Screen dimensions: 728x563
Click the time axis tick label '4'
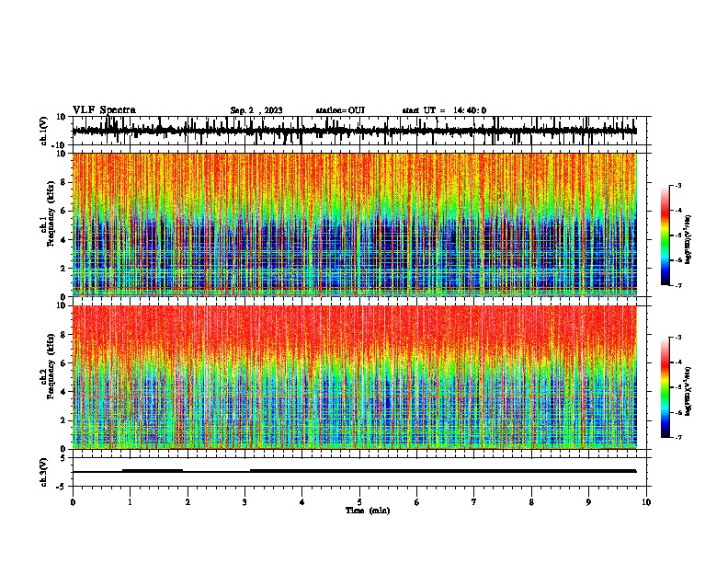[x=302, y=502]
